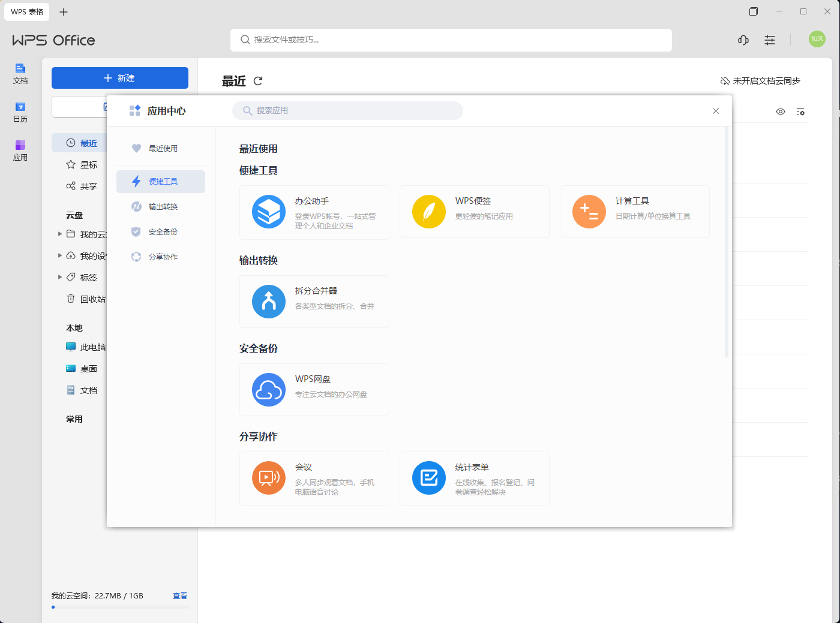Click the list filter settings icon

coord(800,112)
